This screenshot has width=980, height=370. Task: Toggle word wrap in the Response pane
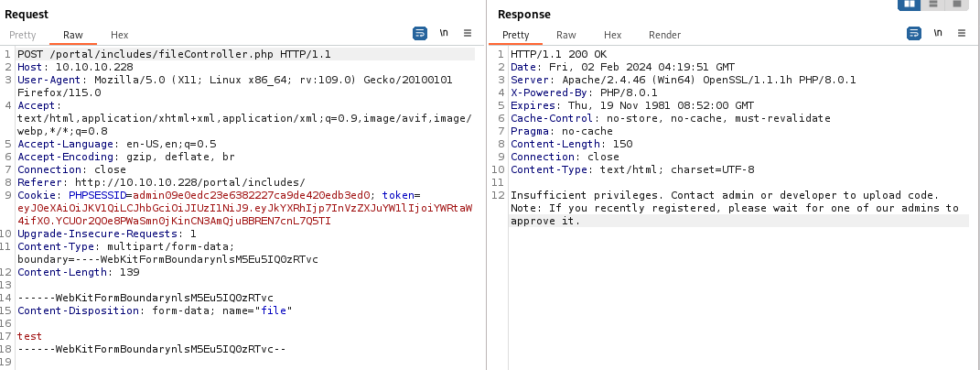(913, 34)
